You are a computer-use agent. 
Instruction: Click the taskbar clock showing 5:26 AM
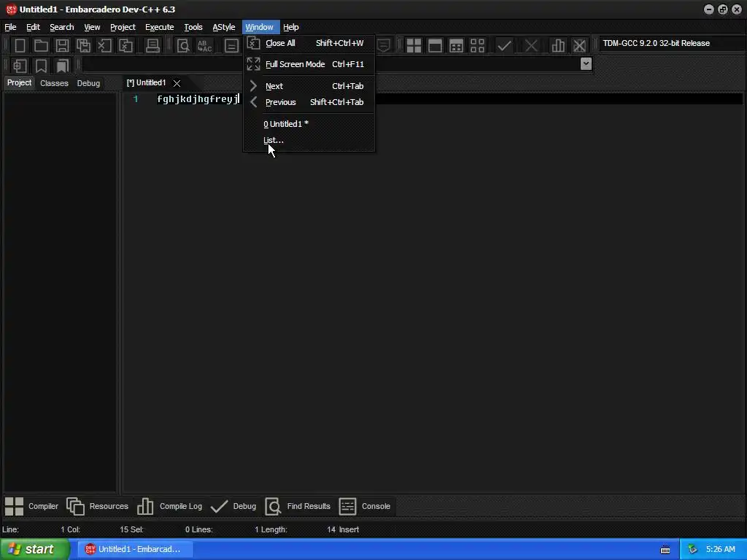coord(720,550)
